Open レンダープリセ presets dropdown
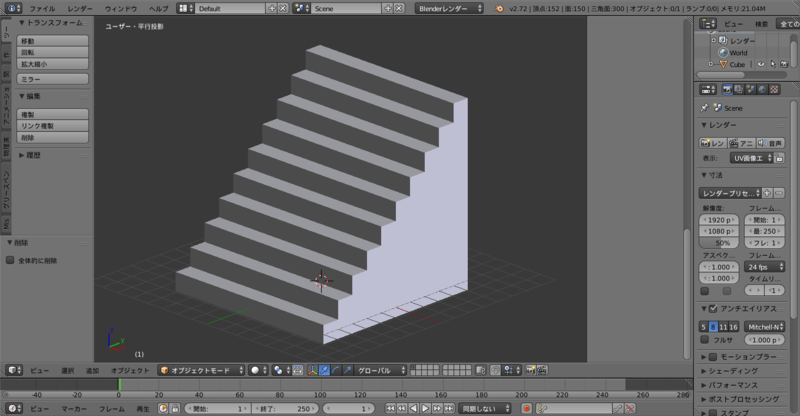 point(730,193)
